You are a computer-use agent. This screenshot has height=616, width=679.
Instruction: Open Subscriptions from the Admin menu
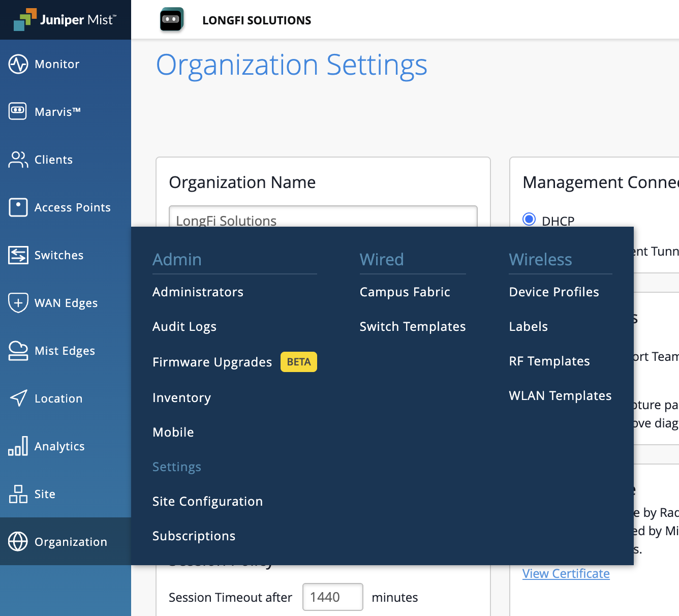(194, 536)
